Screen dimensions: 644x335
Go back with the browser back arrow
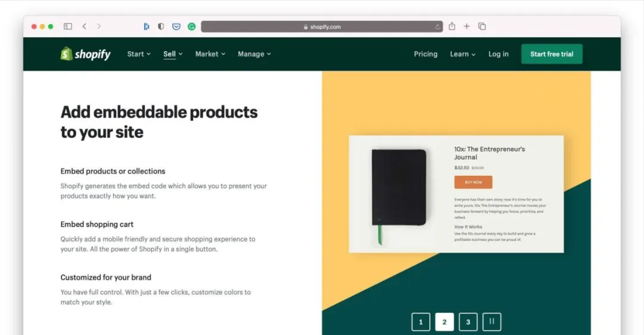[84, 26]
